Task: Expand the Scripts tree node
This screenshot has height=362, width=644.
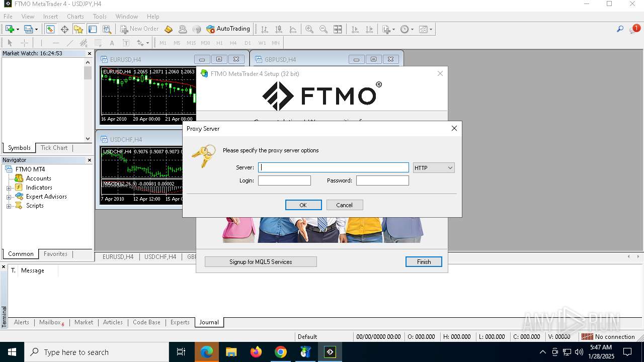Action: click(9, 206)
